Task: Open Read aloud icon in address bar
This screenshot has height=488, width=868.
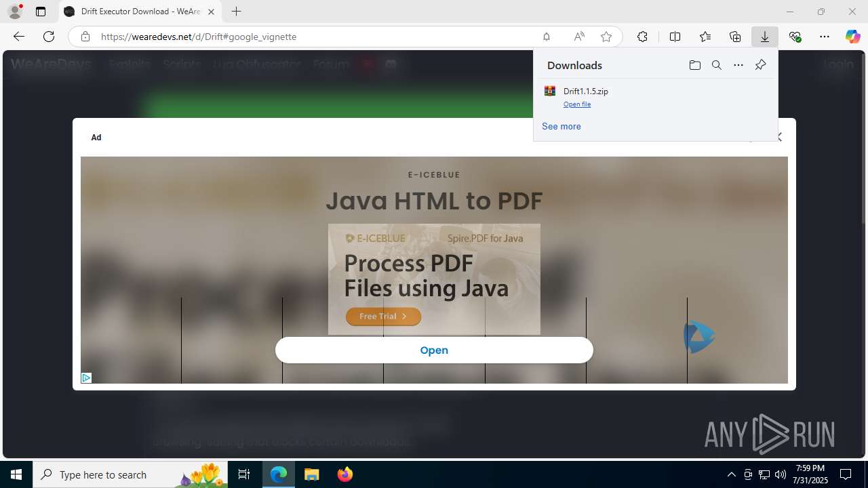Action: (579, 37)
